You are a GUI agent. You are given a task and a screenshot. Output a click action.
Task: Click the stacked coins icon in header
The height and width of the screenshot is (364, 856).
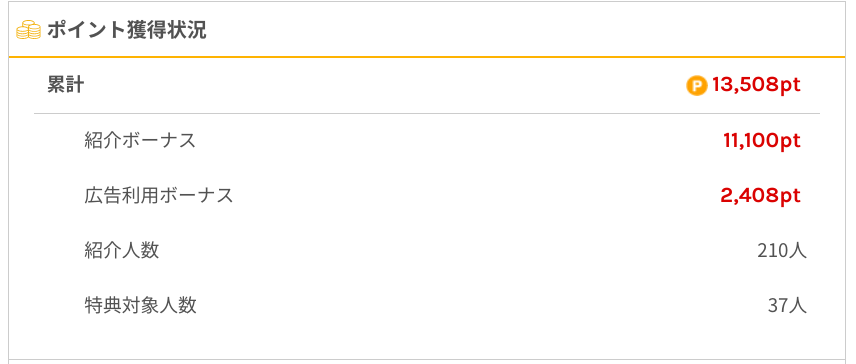click(28, 31)
